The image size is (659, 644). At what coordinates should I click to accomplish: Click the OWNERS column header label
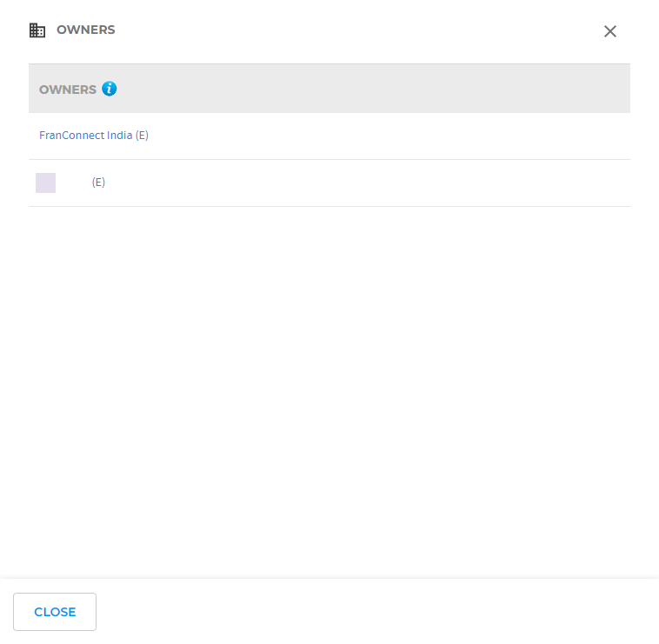(x=68, y=90)
